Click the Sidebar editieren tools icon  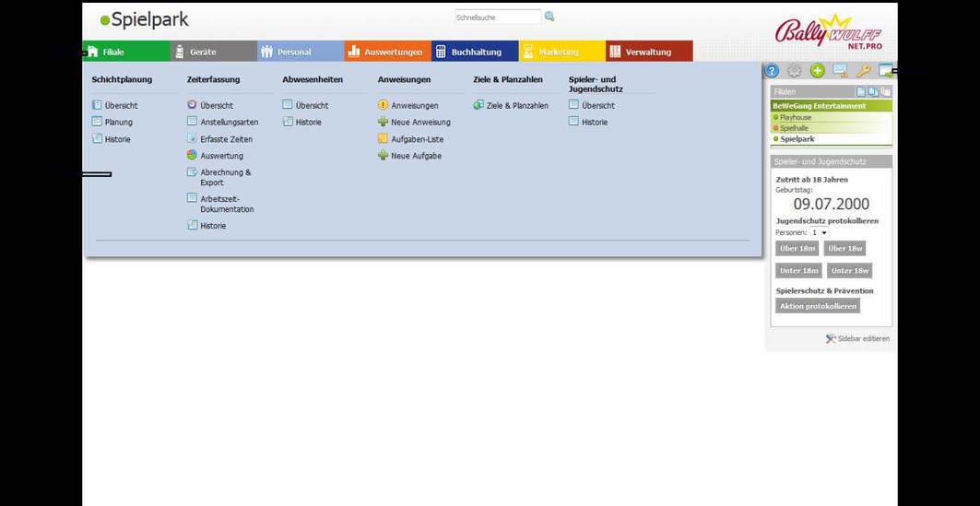[x=831, y=338]
